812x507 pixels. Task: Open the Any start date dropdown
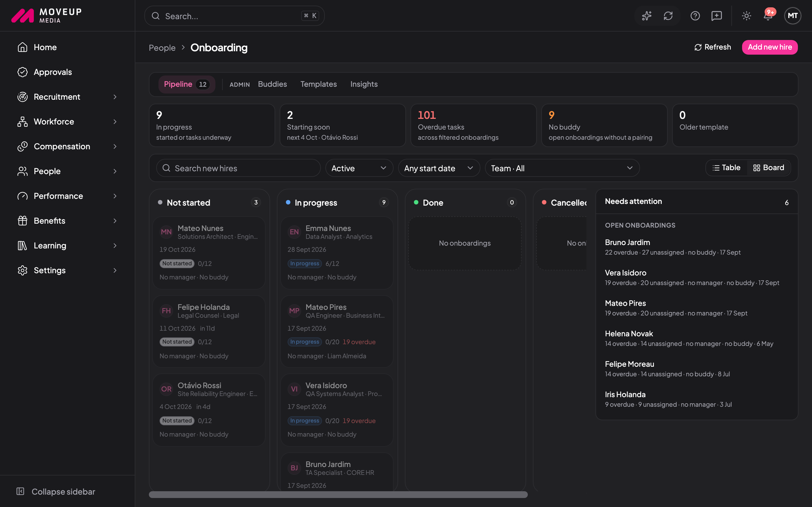439,168
